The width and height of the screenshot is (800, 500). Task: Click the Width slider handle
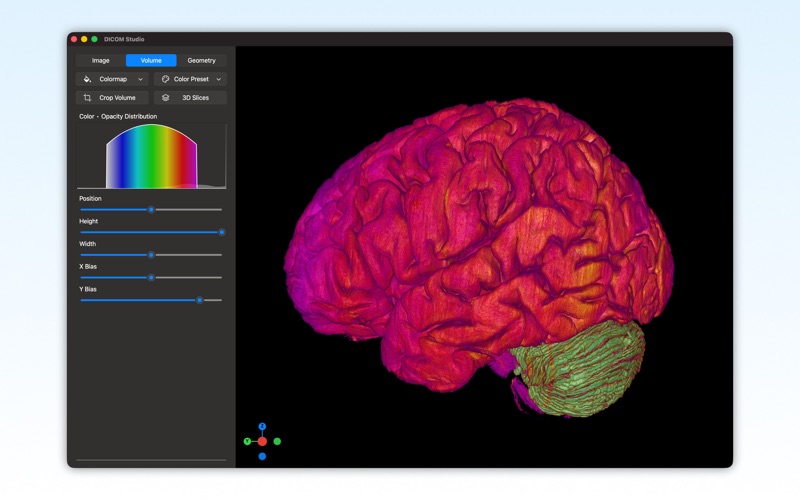151,255
